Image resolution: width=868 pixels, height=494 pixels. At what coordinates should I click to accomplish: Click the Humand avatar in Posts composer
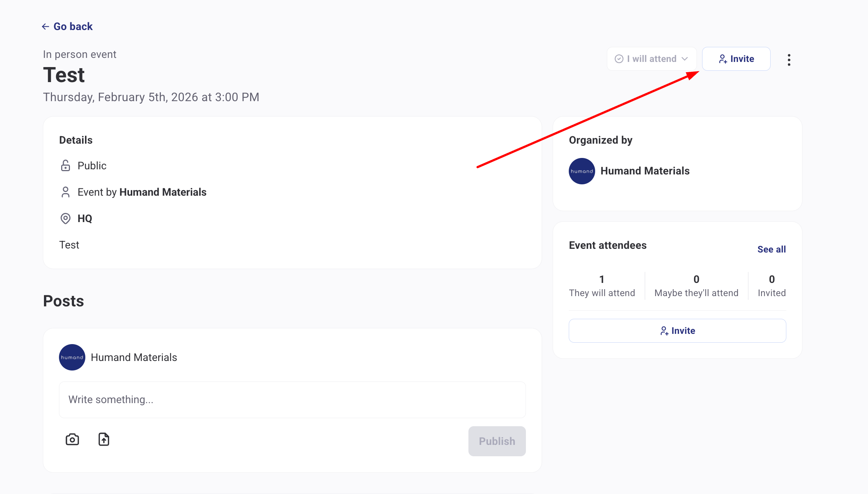point(72,357)
